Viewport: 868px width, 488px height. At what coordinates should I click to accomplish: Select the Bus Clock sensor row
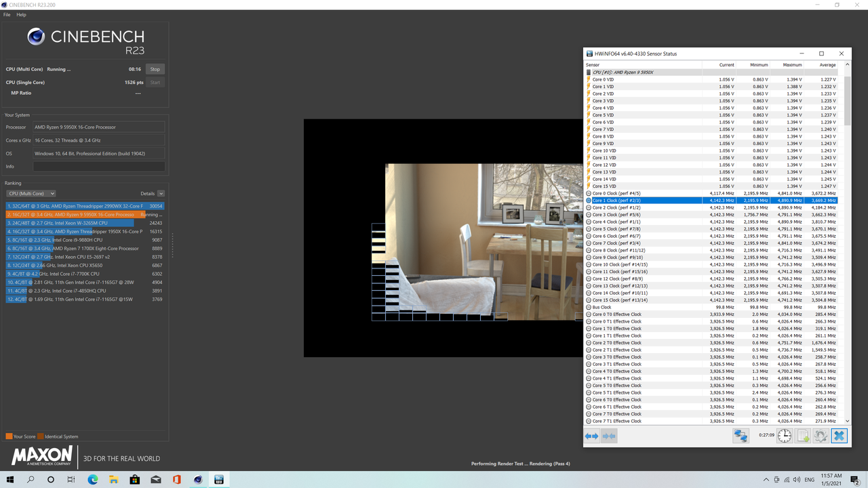(x=711, y=307)
